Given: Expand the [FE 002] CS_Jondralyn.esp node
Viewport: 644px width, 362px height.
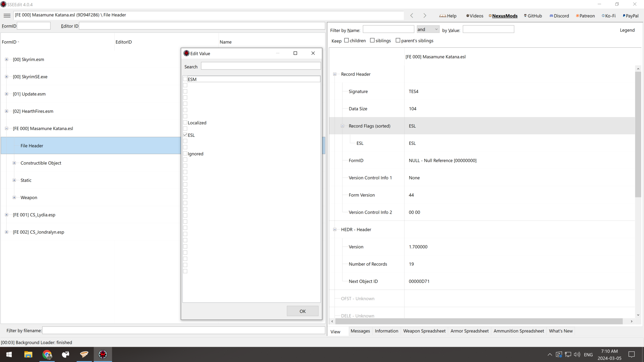Looking at the screenshot, I should pos(6,232).
